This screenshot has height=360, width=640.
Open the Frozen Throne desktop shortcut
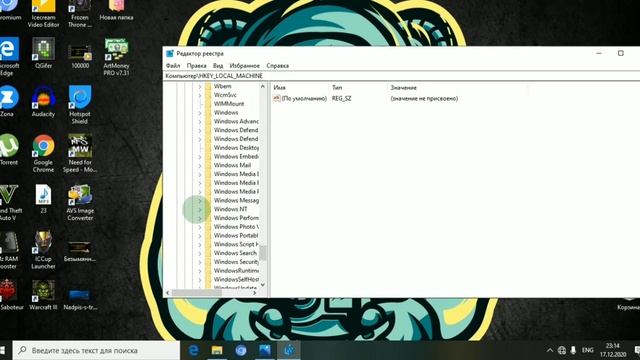80,13
